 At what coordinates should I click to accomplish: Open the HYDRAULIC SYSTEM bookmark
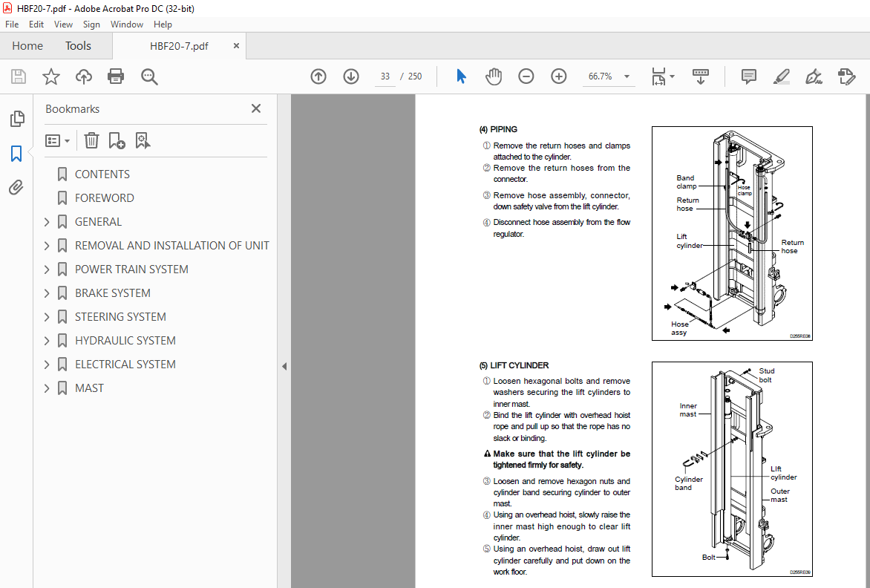point(125,341)
